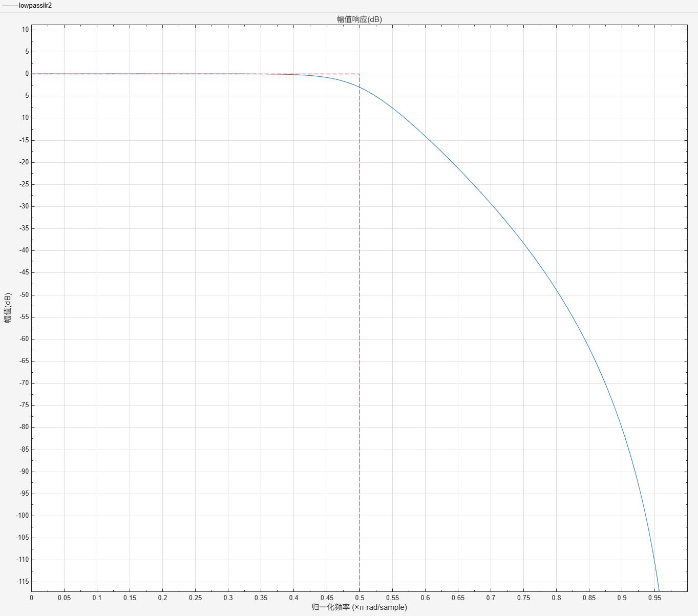Select x-axis tick label 0.3

tap(228, 598)
